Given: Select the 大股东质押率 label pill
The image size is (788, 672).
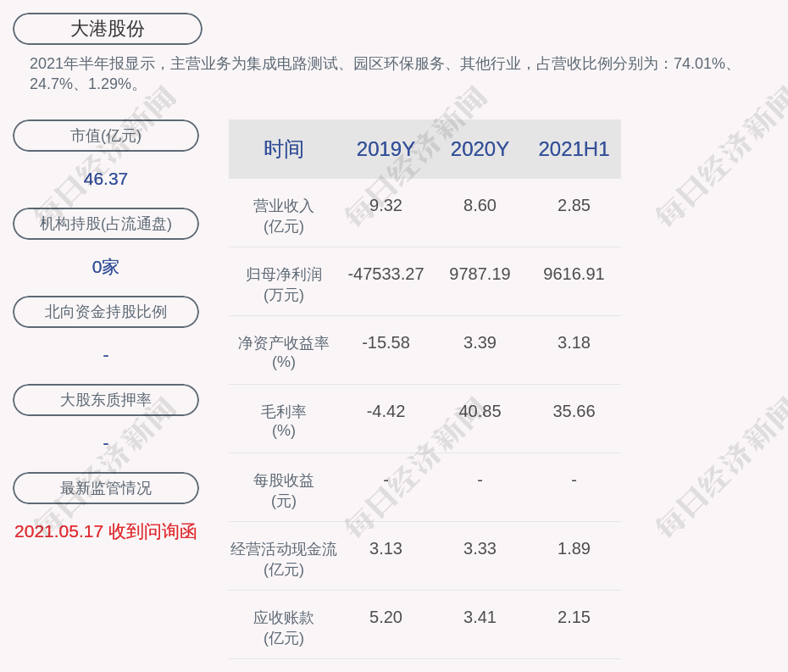Looking at the screenshot, I should point(106,400).
